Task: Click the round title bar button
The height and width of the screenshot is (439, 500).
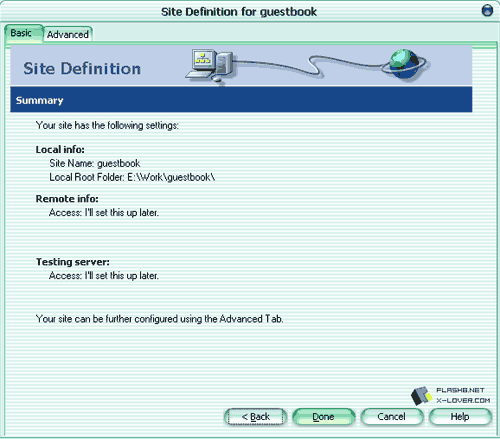Action: pos(487,11)
